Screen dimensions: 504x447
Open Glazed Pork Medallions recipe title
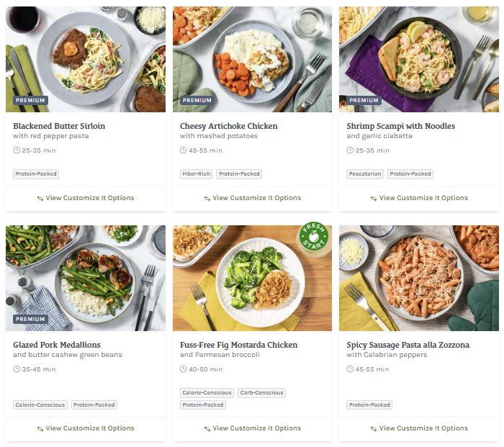[57, 345]
